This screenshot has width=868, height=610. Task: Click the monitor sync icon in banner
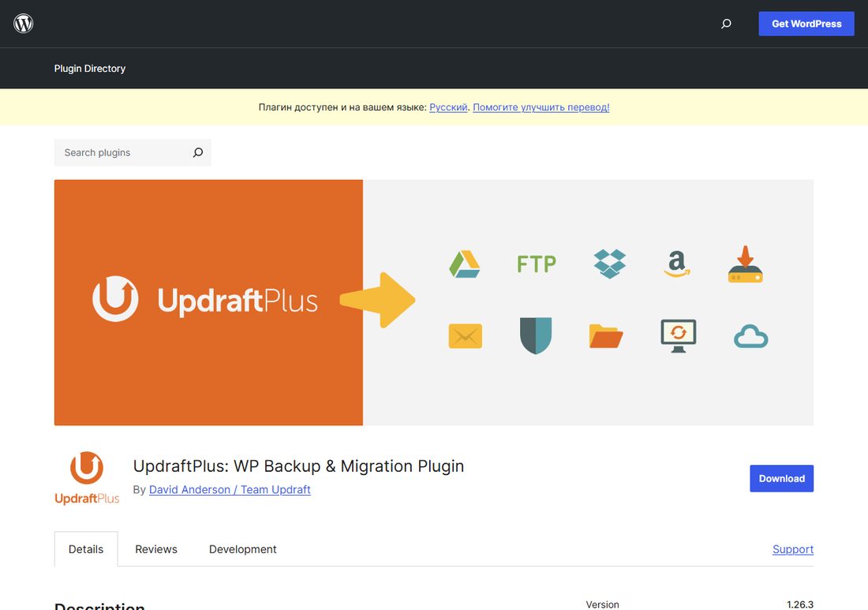coord(678,335)
